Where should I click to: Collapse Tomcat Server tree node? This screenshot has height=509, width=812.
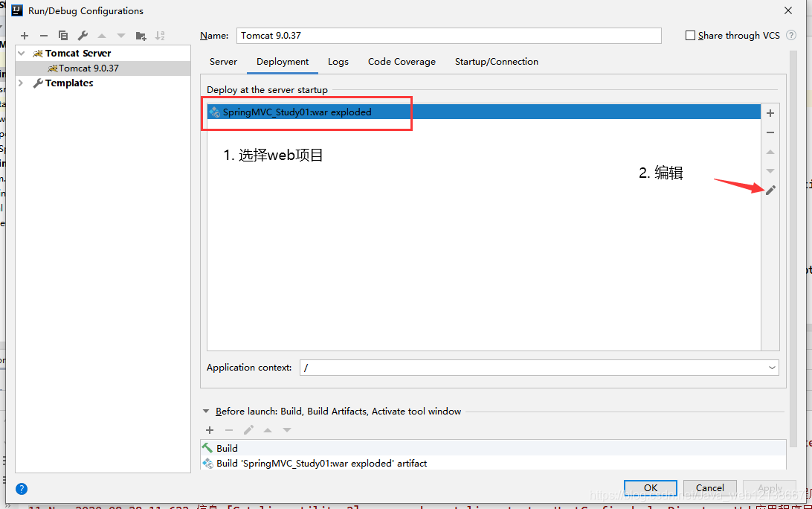[22, 54]
